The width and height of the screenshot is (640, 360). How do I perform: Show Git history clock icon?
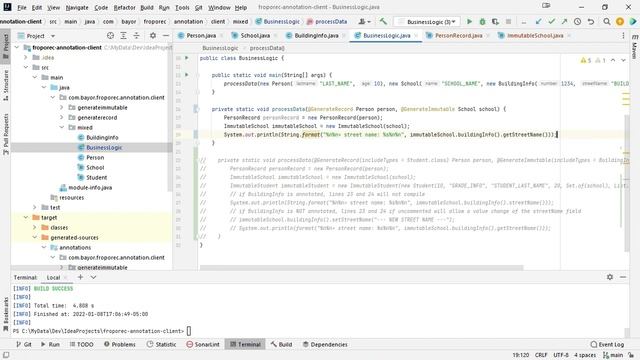pyautogui.click(x=578, y=22)
